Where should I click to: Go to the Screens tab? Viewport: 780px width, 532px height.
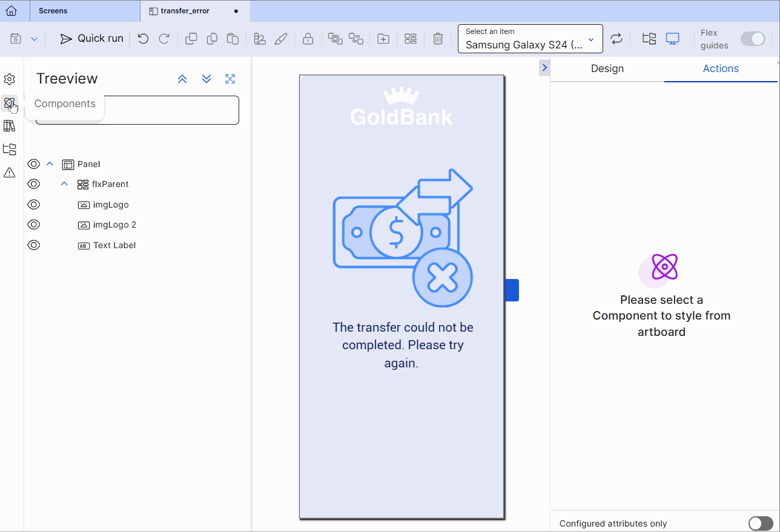(x=53, y=10)
